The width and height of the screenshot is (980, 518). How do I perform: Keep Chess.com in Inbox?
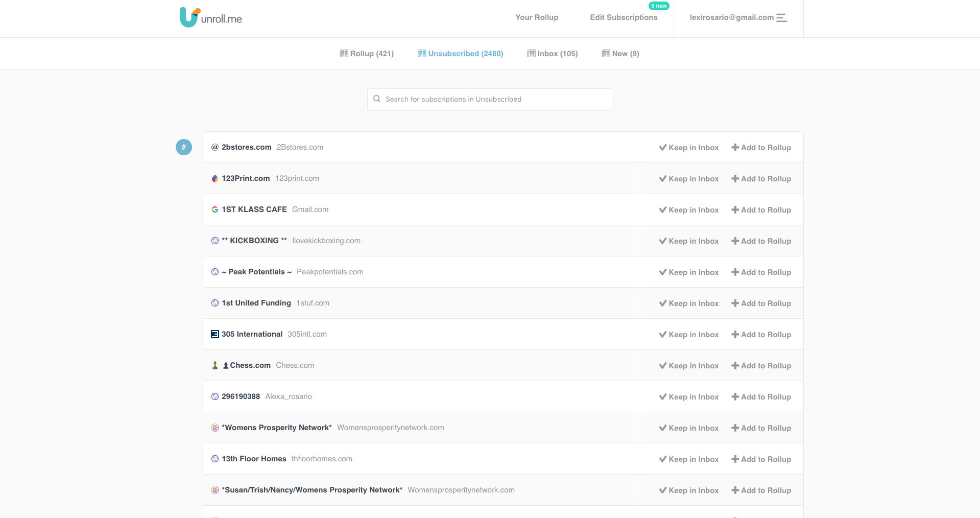[689, 366]
